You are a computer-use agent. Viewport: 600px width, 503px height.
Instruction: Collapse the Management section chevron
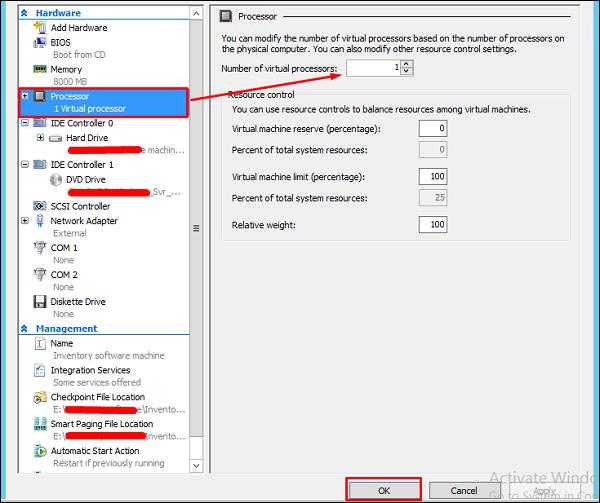(x=24, y=329)
